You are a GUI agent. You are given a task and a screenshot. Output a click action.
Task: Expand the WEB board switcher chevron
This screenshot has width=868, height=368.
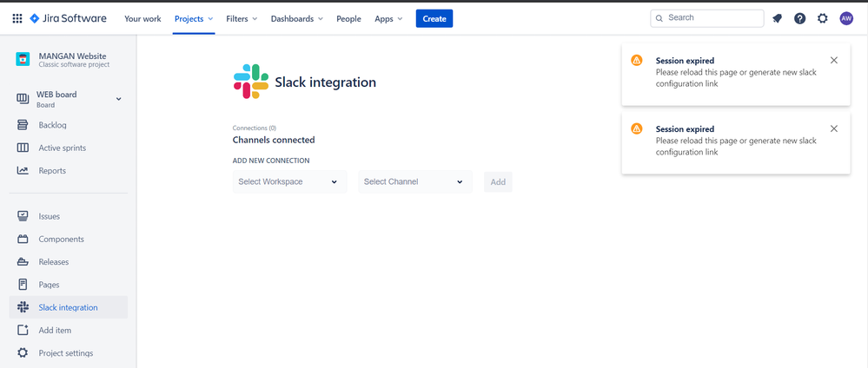[x=118, y=99]
